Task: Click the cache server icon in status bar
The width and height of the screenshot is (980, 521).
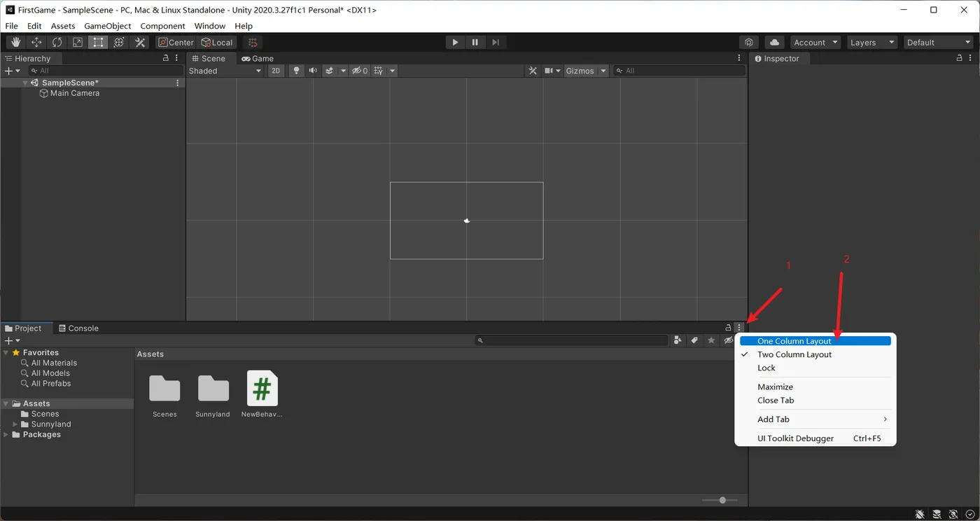Action: tap(937, 515)
